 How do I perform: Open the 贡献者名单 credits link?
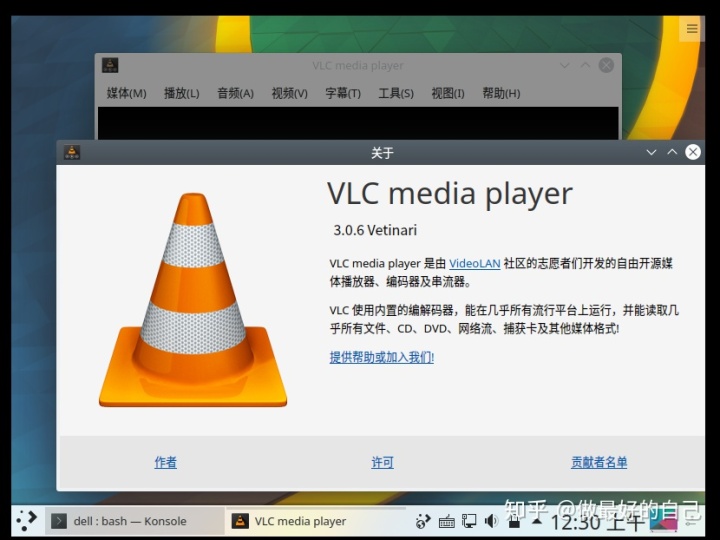click(599, 462)
